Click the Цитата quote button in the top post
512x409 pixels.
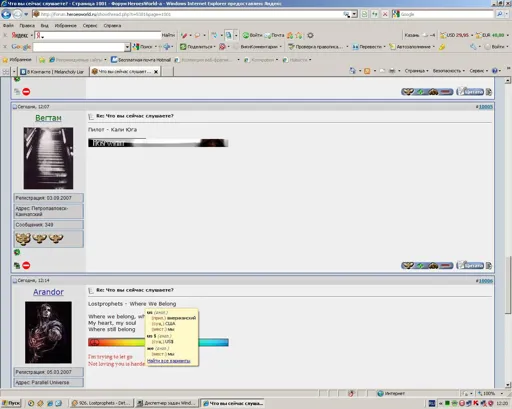coord(470,92)
